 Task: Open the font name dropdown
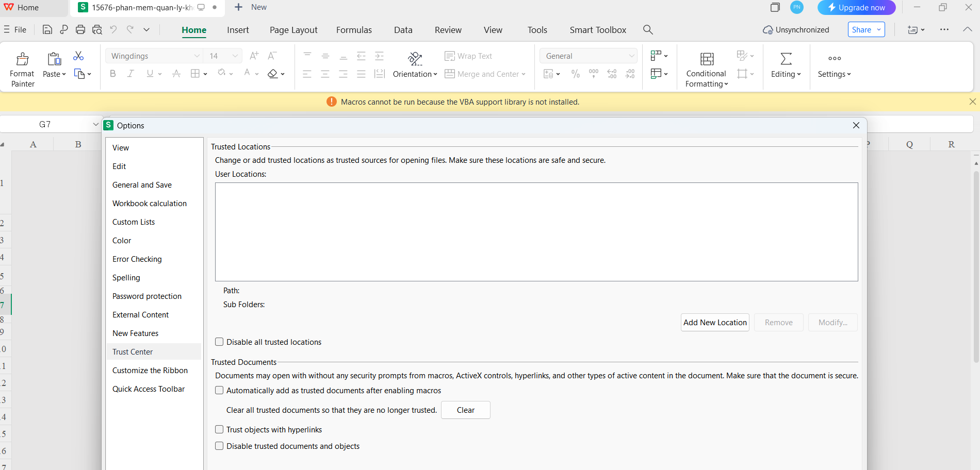197,56
